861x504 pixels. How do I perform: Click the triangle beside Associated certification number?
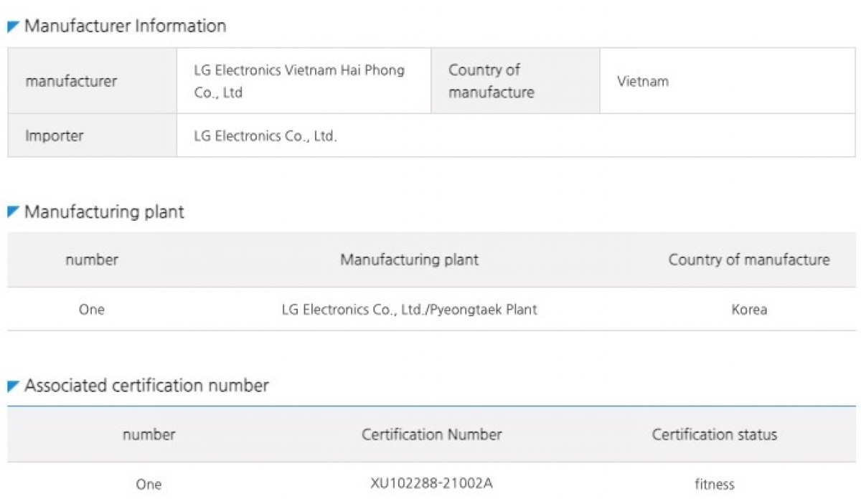pos(13,386)
